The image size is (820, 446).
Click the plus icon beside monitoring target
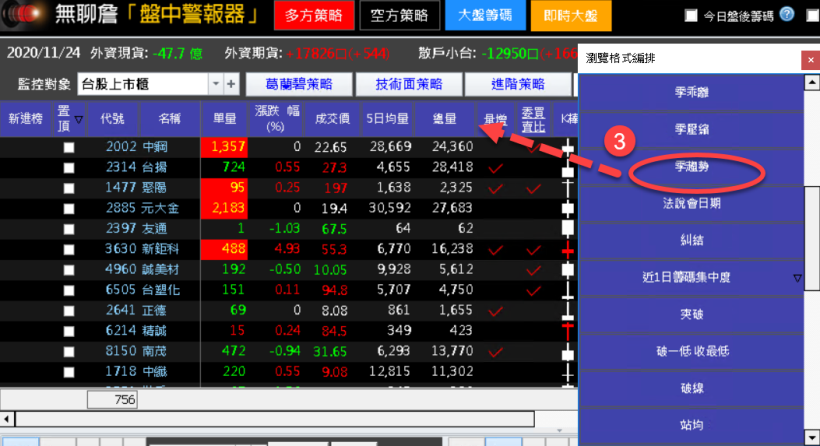pos(231,84)
